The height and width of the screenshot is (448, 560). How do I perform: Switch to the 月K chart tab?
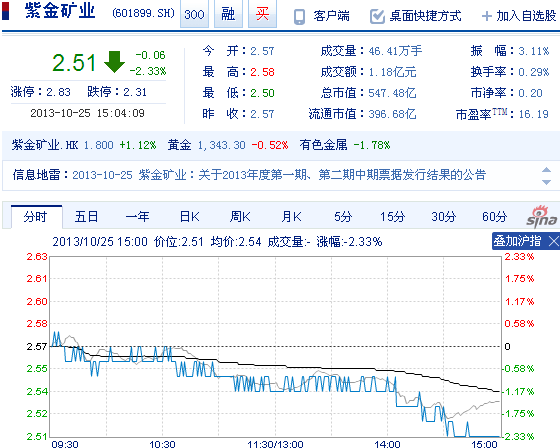pos(291,217)
